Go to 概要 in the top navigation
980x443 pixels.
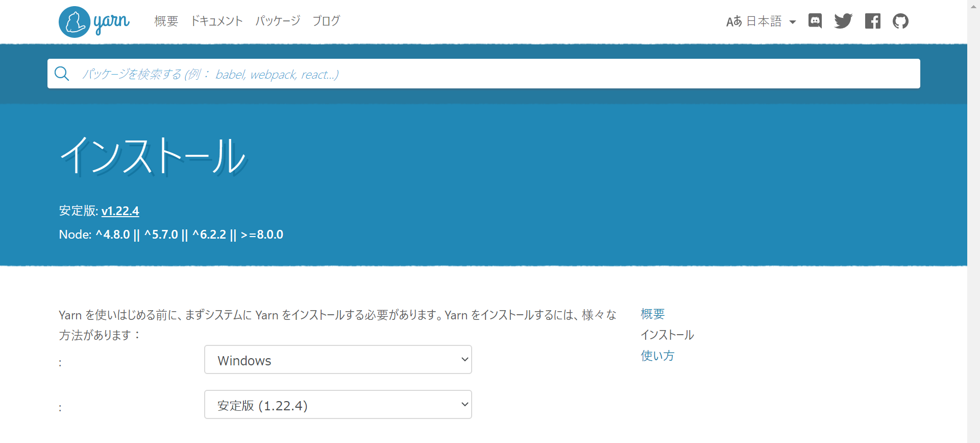pos(166,21)
